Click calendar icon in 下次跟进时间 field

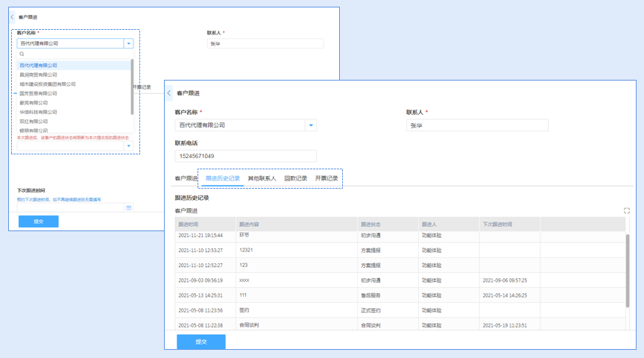128,207
